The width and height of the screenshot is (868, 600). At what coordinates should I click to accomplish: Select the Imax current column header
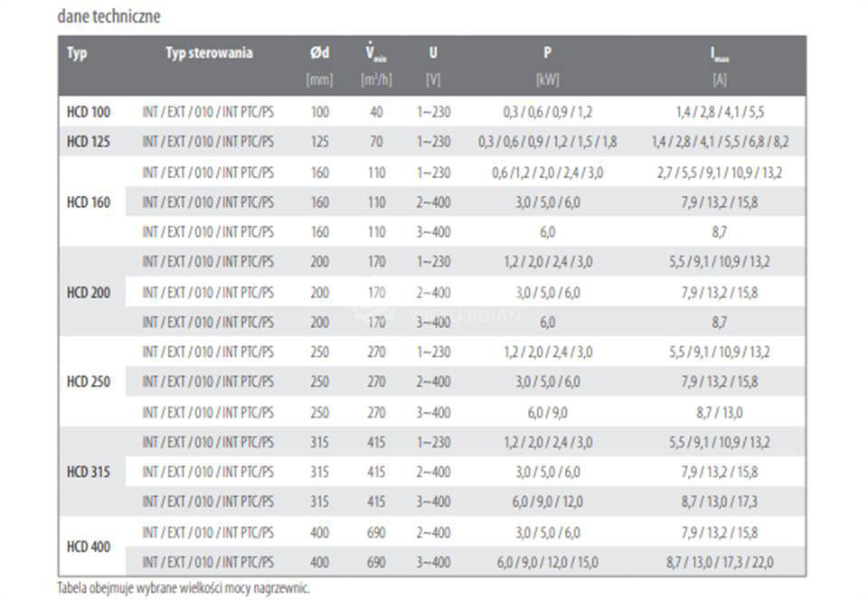720,53
